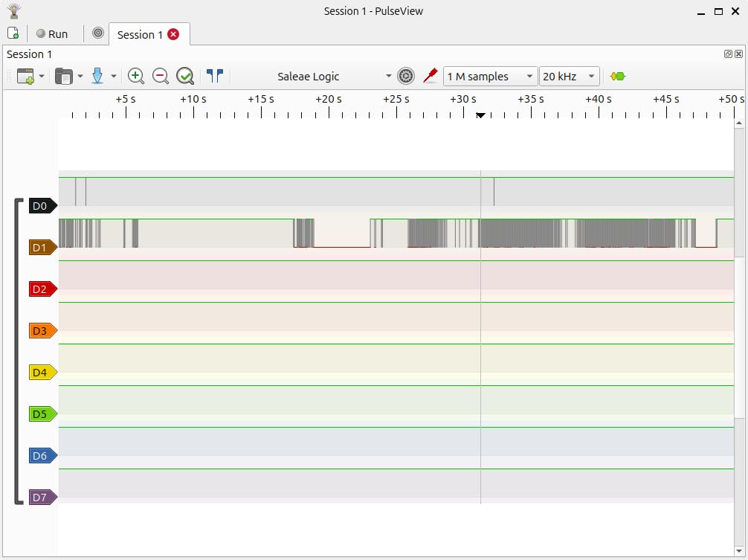Expand the Save dropdown arrow
The height and width of the screenshot is (560, 748).
pyautogui.click(x=114, y=77)
